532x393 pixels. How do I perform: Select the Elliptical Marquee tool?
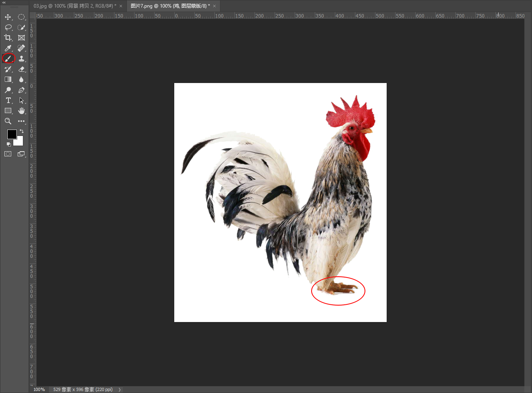pyautogui.click(x=21, y=17)
